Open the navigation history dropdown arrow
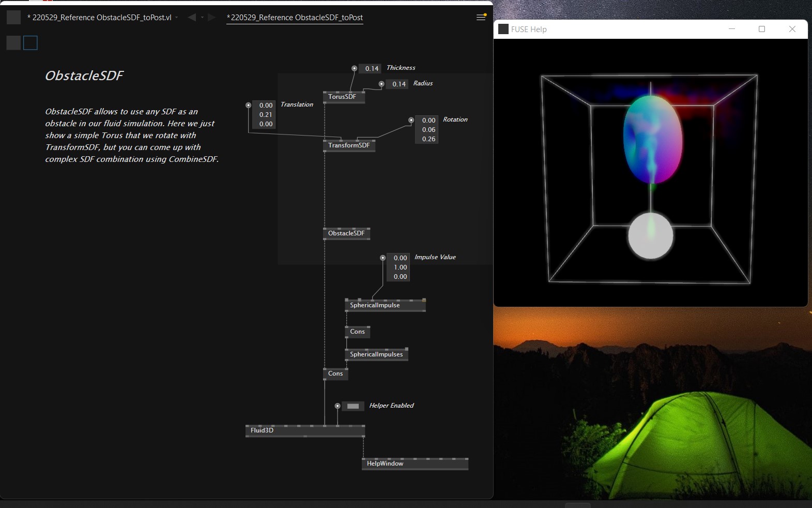Viewport: 812px width, 508px height. [x=202, y=18]
